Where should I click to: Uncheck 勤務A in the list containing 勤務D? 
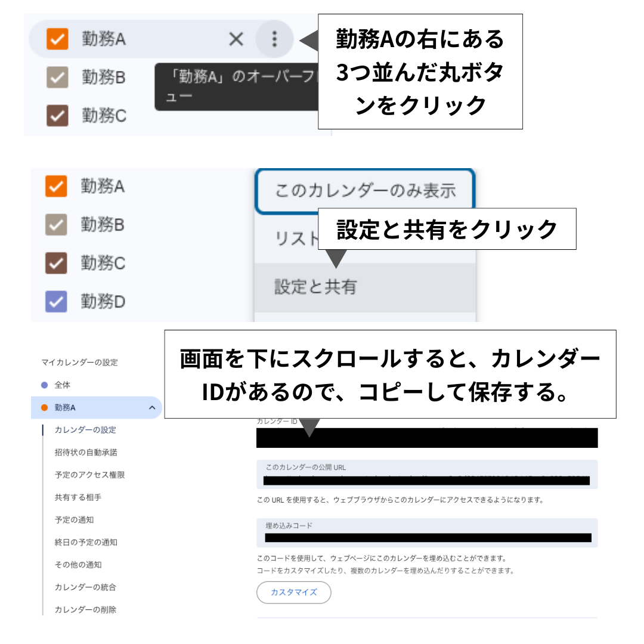click(56, 186)
